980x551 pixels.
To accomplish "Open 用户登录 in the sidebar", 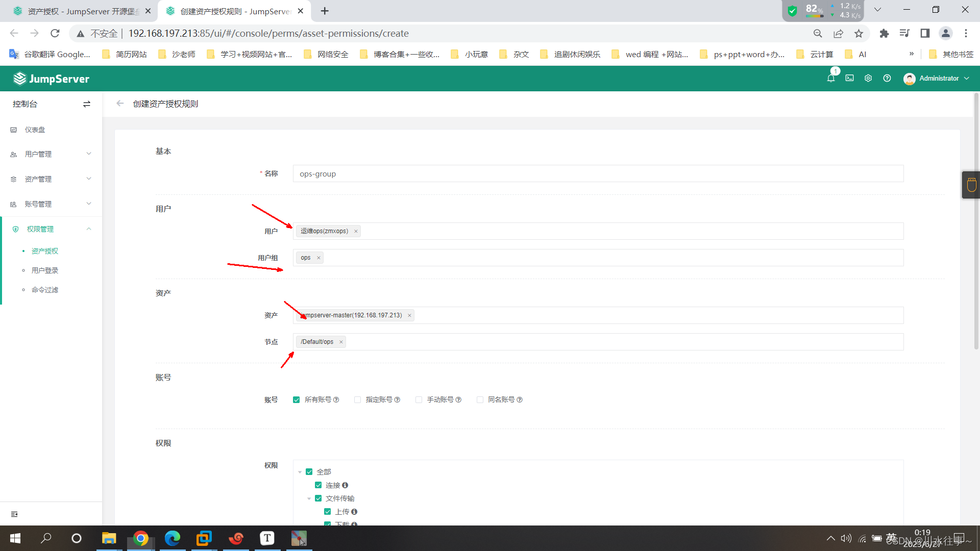I will (45, 270).
